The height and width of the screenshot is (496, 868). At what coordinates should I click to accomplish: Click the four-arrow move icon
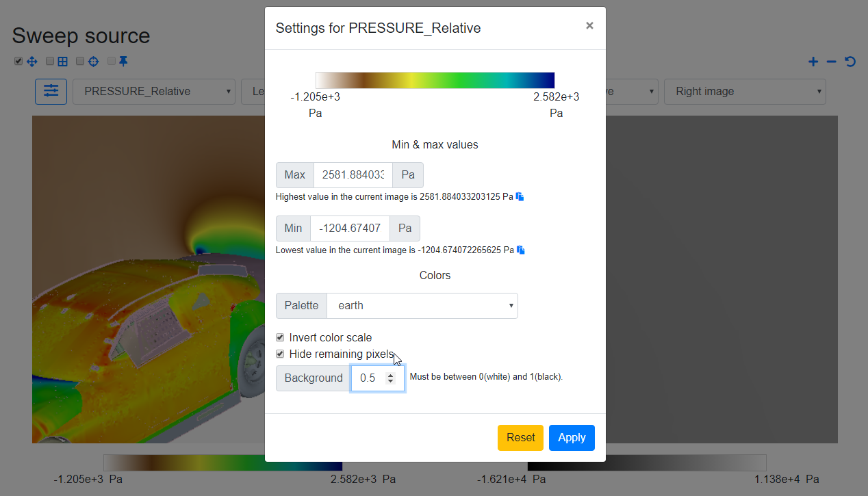(31, 62)
